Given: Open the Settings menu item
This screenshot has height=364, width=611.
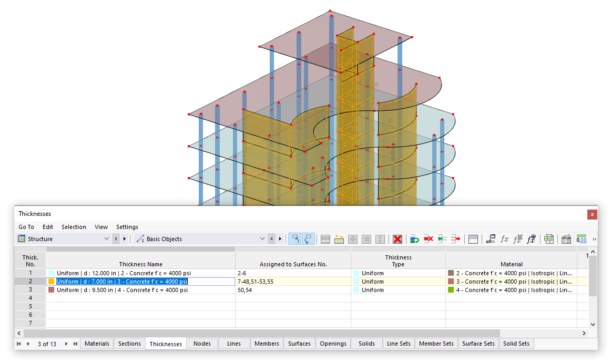Looking at the screenshot, I should tap(127, 226).
